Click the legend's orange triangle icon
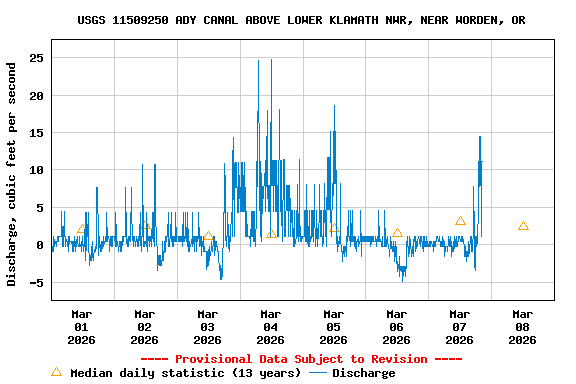This screenshot has width=576, height=384. tap(57, 372)
